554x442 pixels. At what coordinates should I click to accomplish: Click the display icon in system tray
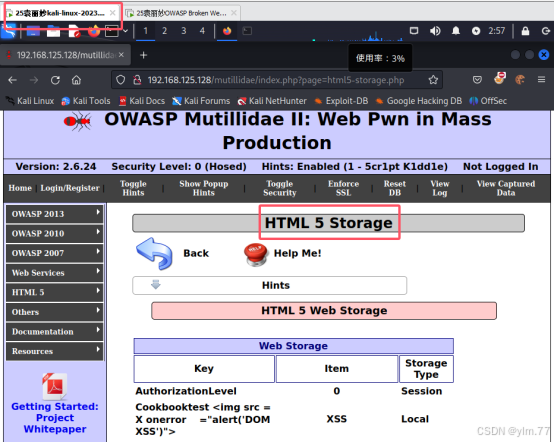pyautogui.click(x=414, y=31)
